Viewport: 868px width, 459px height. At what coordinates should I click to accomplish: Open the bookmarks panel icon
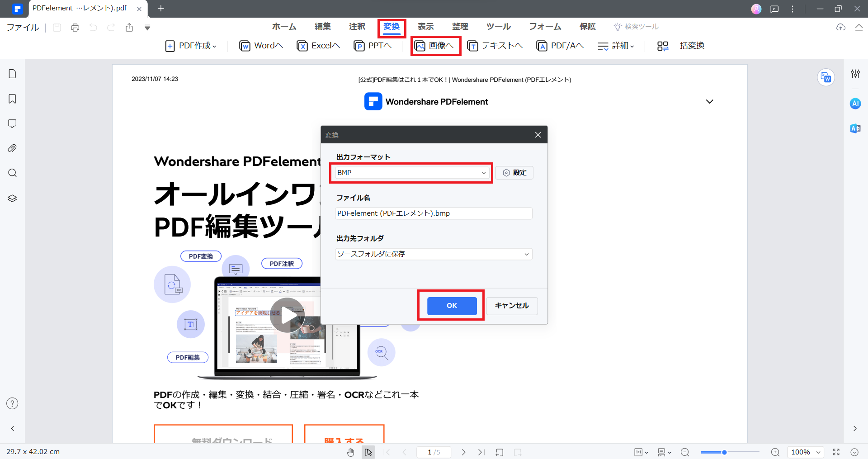pos(12,99)
